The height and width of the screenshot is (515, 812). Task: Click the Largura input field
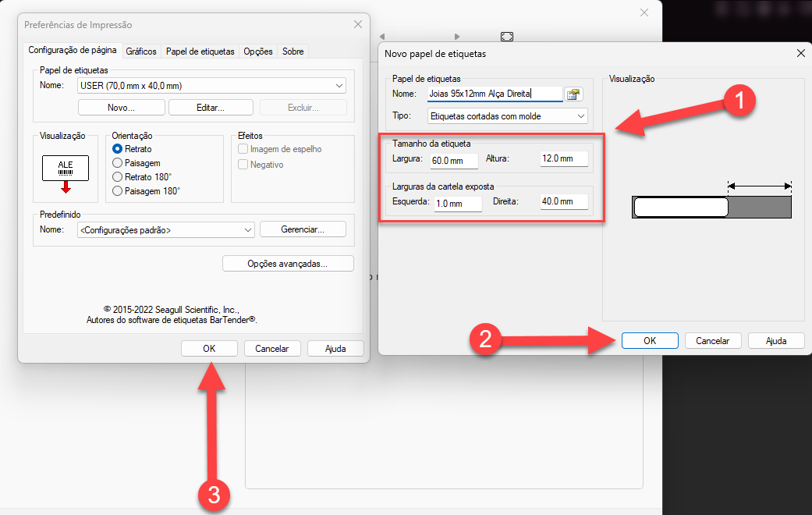click(454, 160)
